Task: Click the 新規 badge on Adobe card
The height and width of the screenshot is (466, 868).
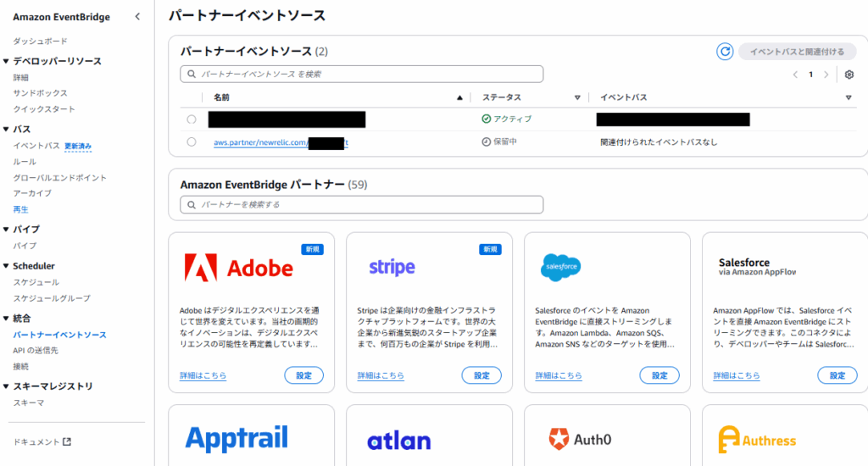Action: click(312, 250)
